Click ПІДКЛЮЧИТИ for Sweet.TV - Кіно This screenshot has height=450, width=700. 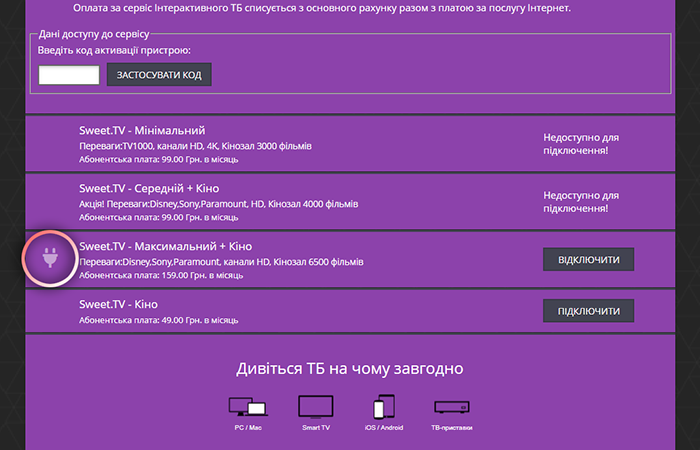tap(588, 311)
